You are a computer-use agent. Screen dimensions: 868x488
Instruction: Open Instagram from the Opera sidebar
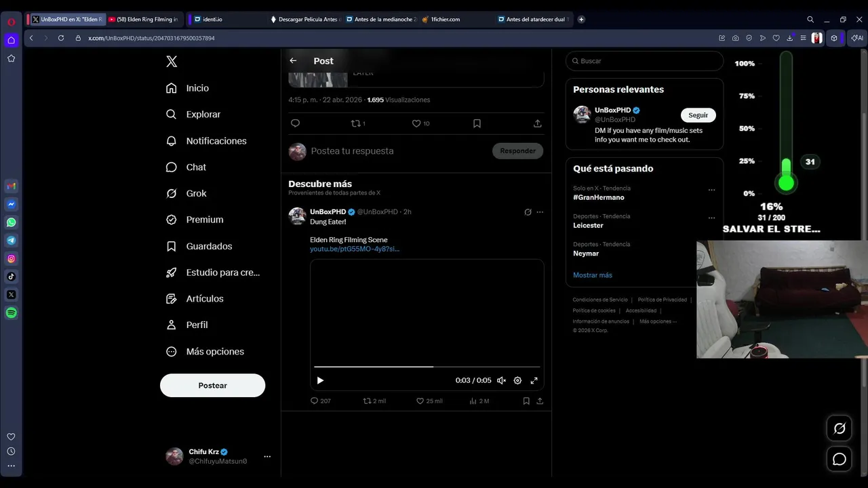[11, 258]
